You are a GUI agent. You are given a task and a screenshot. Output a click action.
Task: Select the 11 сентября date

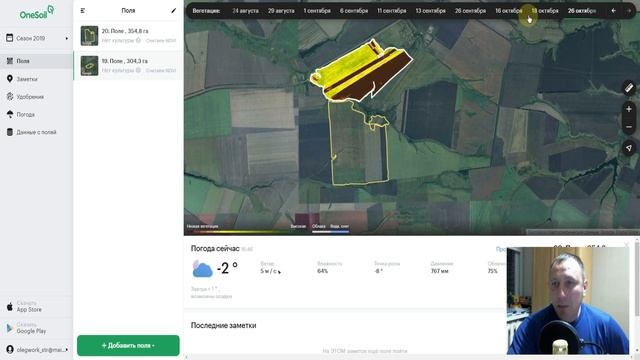tap(391, 11)
